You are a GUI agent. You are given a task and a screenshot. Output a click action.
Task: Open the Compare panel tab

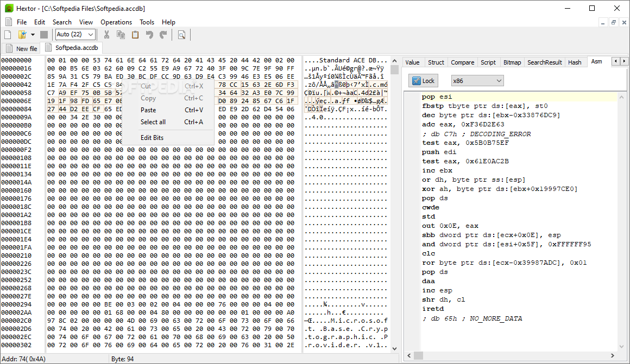click(x=463, y=62)
